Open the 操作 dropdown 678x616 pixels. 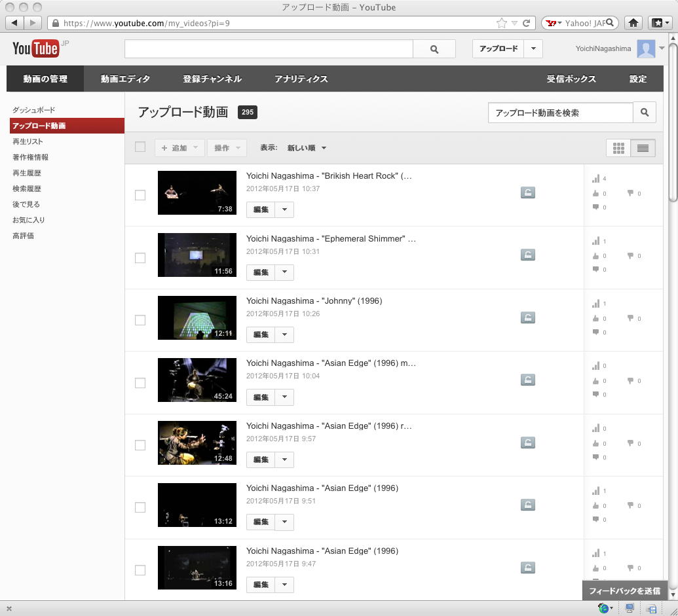[x=227, y=148]
